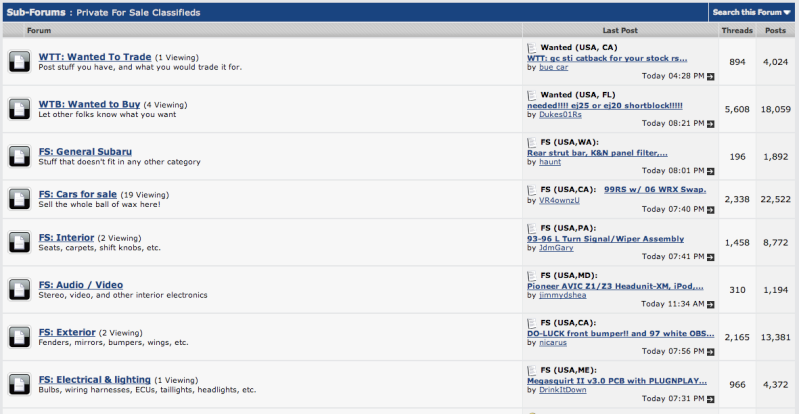Click thread count 5,608

(737, 109)
